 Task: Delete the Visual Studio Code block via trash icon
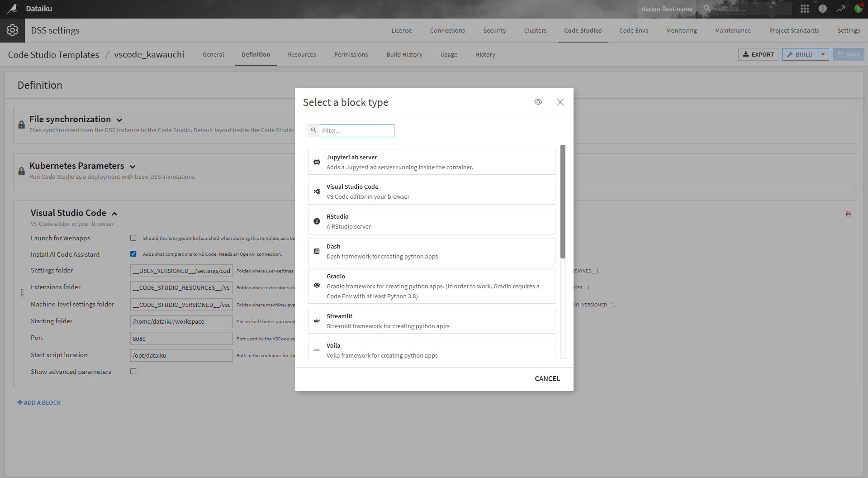click(848, 214)
